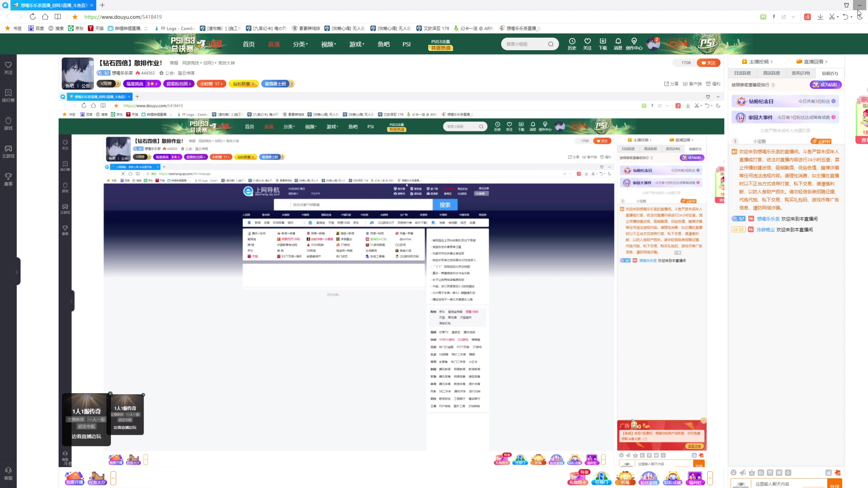Switch to the 钻粉(51) tab

click(x=830, y=73)
